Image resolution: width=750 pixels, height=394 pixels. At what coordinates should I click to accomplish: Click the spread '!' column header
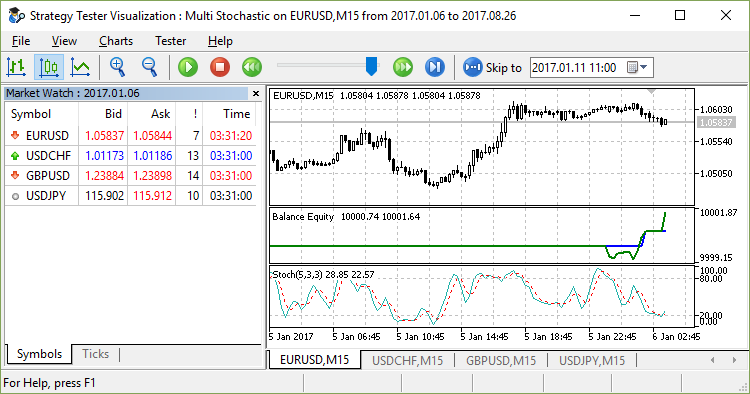click(189, 114)
